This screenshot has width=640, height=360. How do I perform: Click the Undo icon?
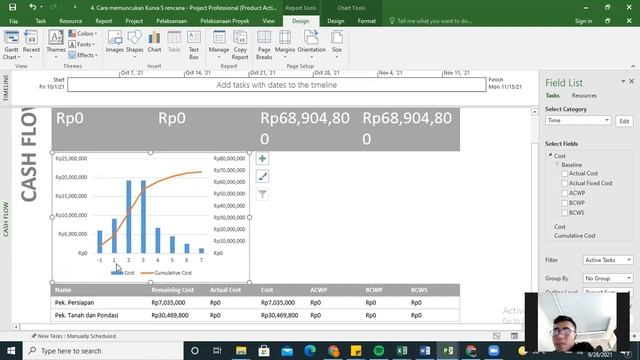32,7
